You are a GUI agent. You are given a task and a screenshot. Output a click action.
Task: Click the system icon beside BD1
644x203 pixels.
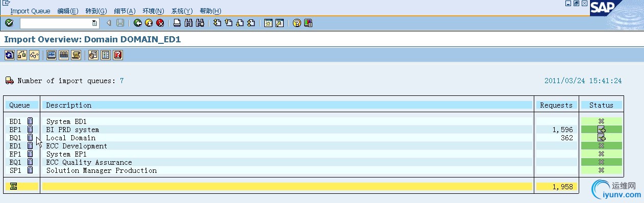[x=30, y=121]
